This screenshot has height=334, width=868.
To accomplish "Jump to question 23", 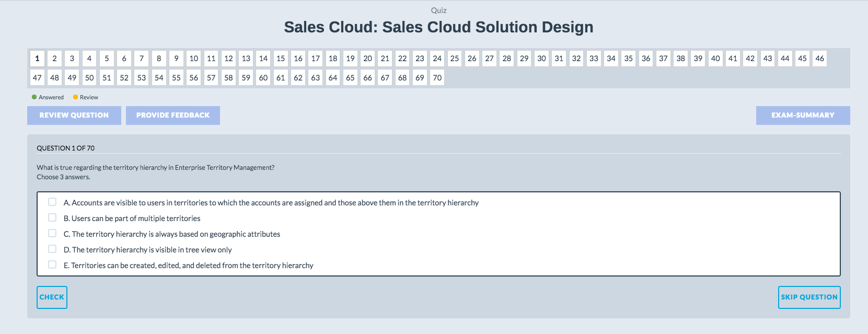I will pos(420,59).
